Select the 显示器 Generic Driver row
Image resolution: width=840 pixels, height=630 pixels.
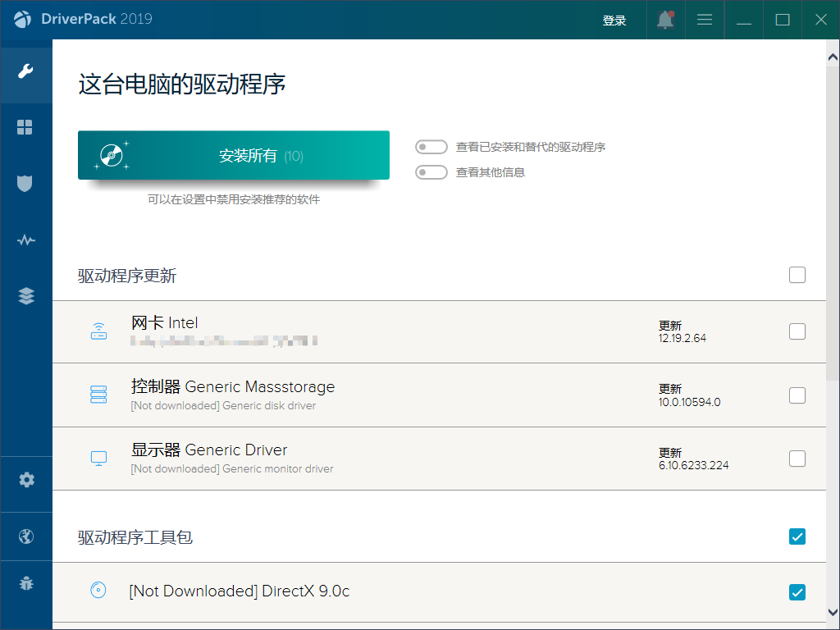click(x=369, y=459)
